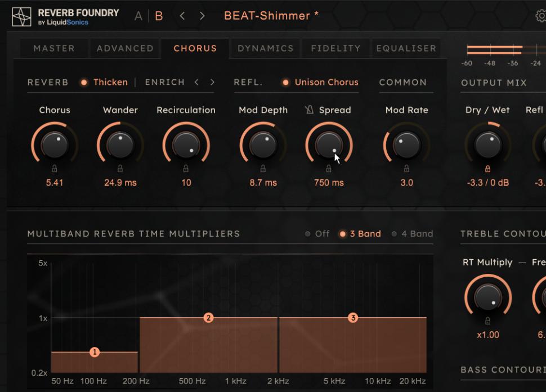Enable the Thicken reverb chorus toggle

pos(105,82)
